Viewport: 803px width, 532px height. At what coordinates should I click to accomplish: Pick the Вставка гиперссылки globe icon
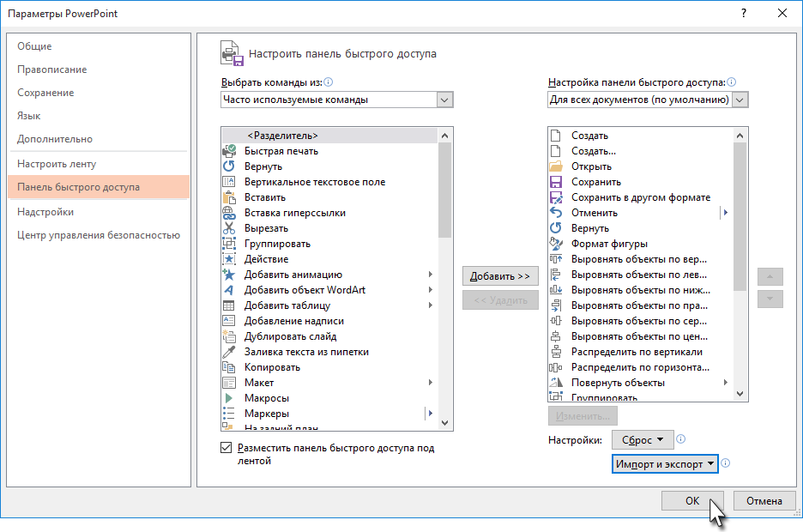[x=229, y=213]
